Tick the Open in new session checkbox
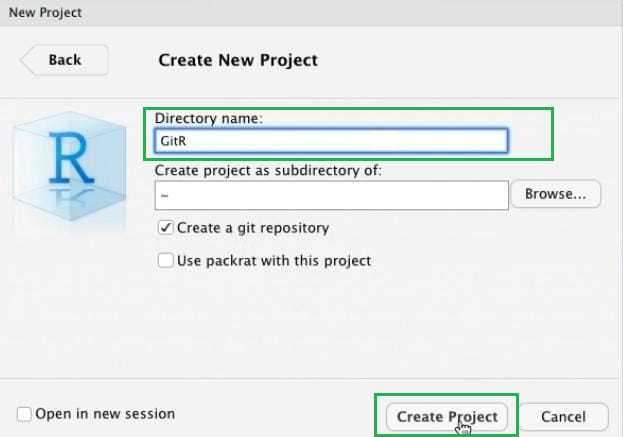Image resolution: width=623 pixels, height=437 pixels. tap(24, 414)
